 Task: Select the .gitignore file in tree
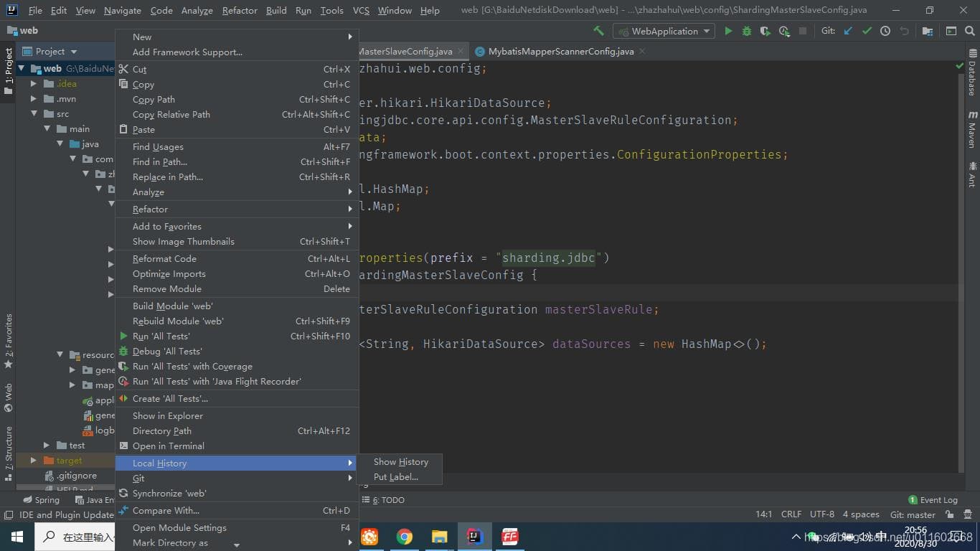click(76, 476)
